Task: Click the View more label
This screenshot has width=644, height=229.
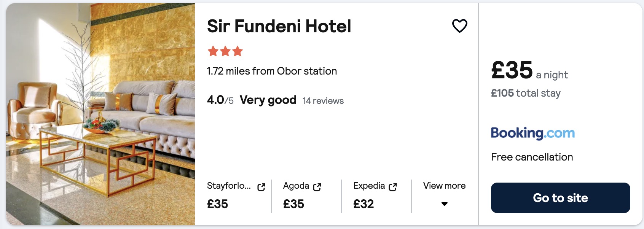Action: coord(444,186)
